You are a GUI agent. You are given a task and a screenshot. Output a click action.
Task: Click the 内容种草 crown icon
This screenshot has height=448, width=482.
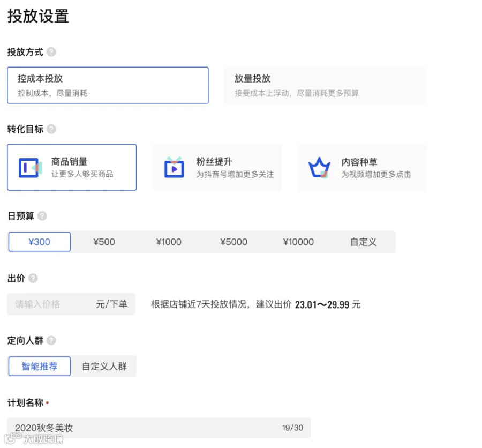tap(319, 168)
